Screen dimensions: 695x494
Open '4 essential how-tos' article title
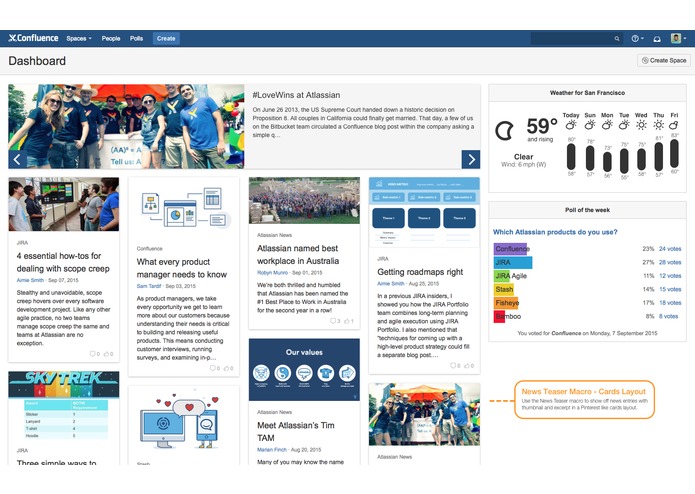pyautogui.click(x=63, y=262)
